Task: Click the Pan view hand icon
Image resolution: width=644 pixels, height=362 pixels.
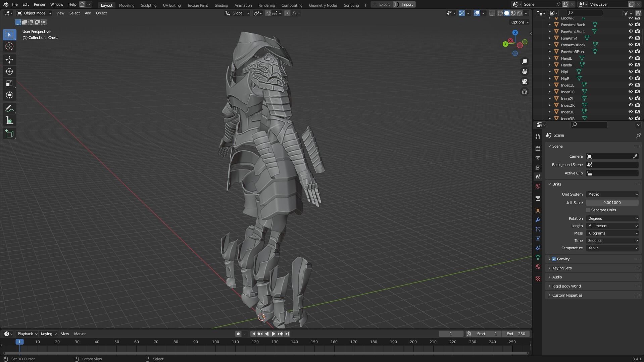Action: 525,71
